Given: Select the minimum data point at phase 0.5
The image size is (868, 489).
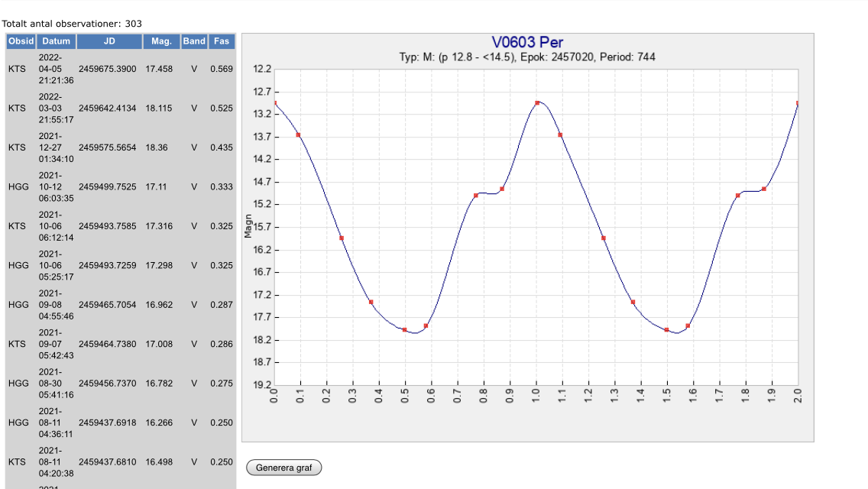Looking at the screenshot, I should pos(405,330).
